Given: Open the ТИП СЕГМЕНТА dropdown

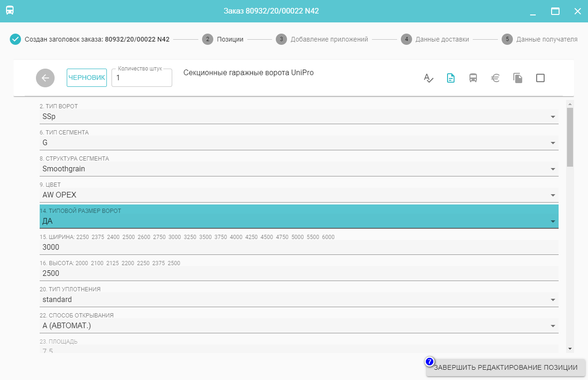Looking at the screenshot, I should 553,143.
